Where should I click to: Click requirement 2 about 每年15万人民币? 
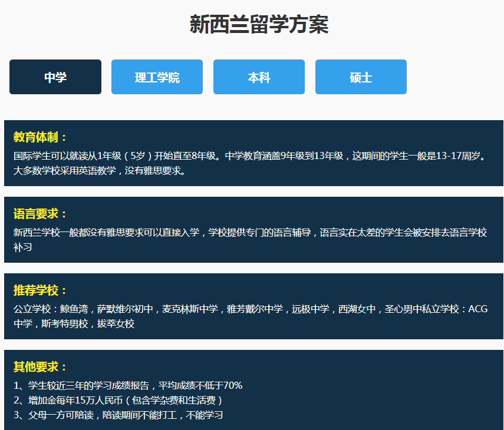118,400
